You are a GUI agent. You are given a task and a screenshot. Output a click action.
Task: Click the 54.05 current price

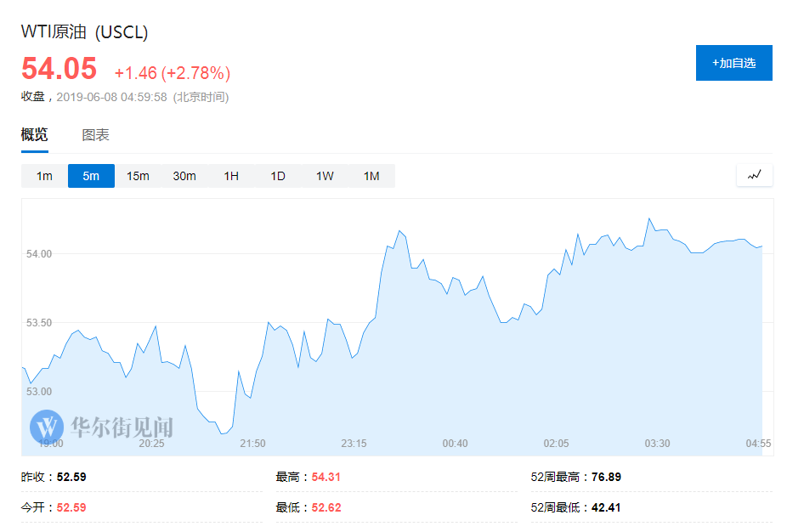click(x=59, y=68)
